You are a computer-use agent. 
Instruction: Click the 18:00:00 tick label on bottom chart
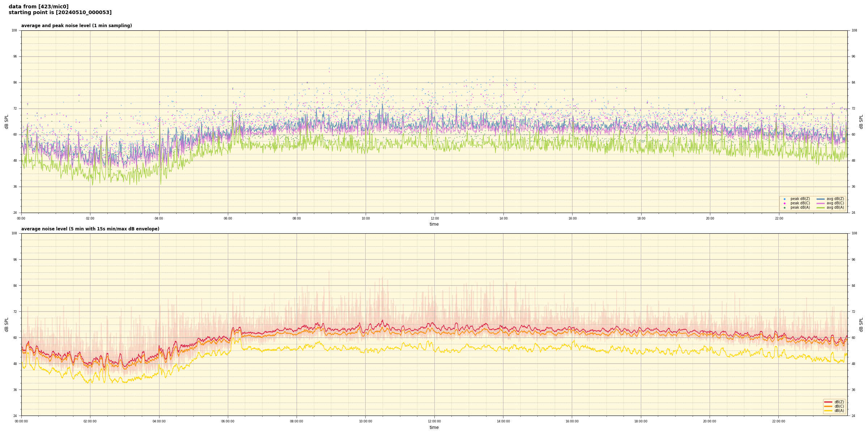coord(641,421)
